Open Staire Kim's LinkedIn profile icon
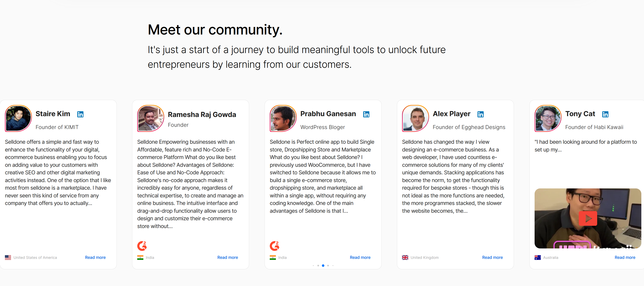Screen dimensions: 644x286 coord(80,114)
